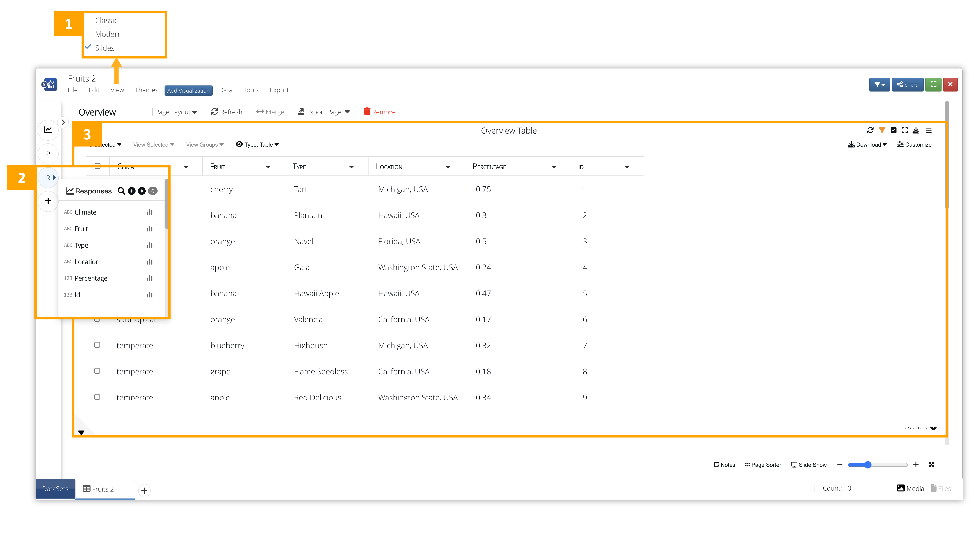Zoom out with the minus icon
The height and width of the screenshot is (533, 980).
(x=840, y=465)
